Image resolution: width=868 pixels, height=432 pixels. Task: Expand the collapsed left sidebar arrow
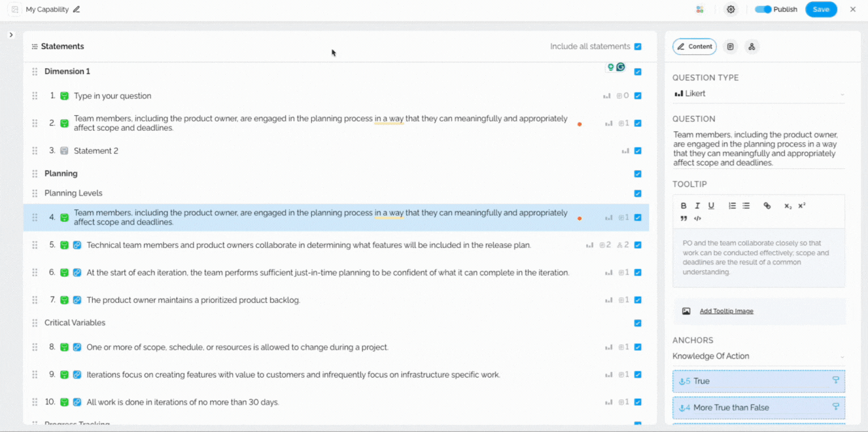11,35
